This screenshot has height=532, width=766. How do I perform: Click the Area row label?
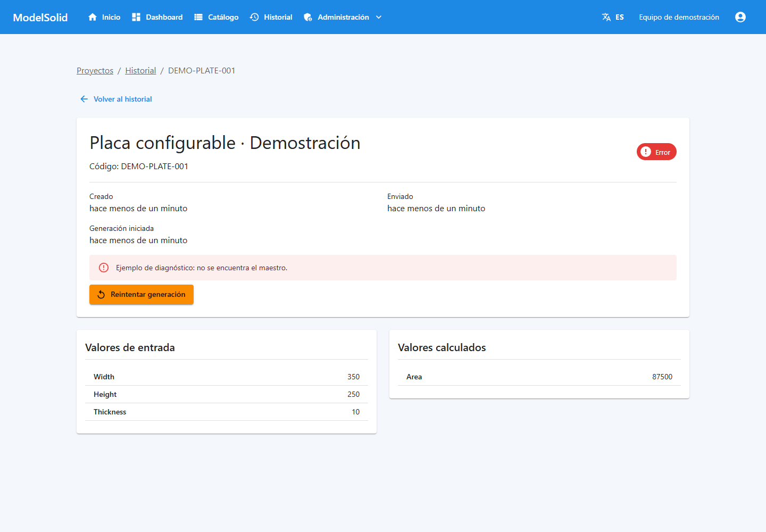[x=414, y=377]
